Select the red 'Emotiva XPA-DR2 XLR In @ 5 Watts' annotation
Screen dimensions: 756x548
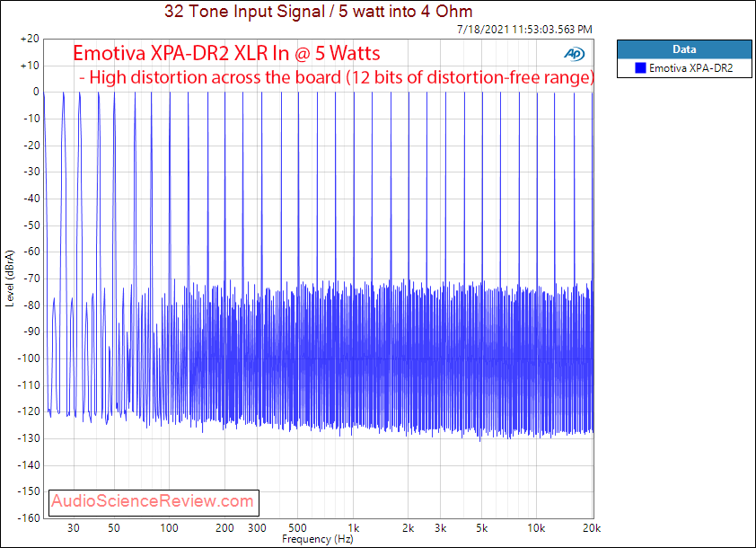point(226,53)
